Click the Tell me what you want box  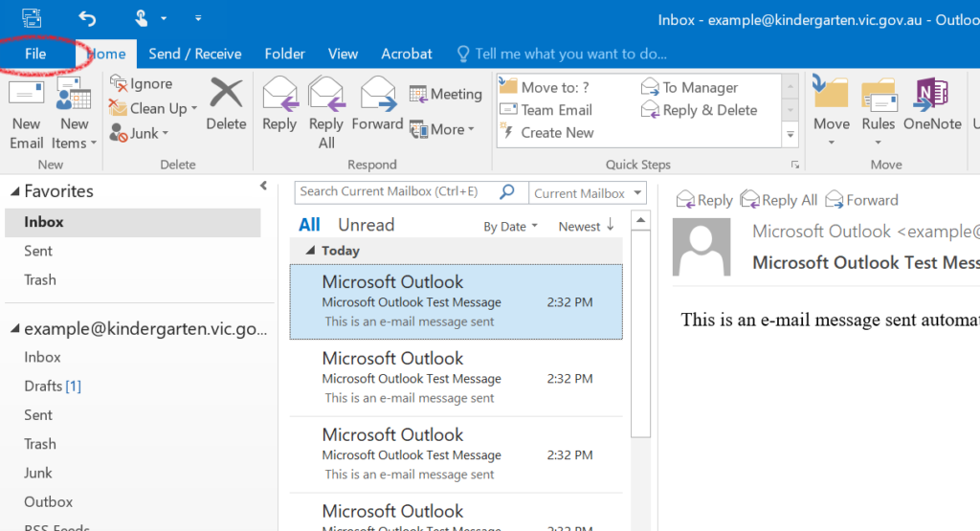coord(563,54)
